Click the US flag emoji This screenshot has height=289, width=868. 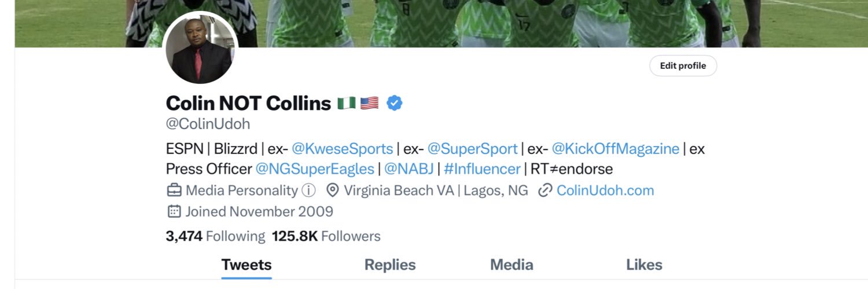pyautogui.click(x=369, y=104)
